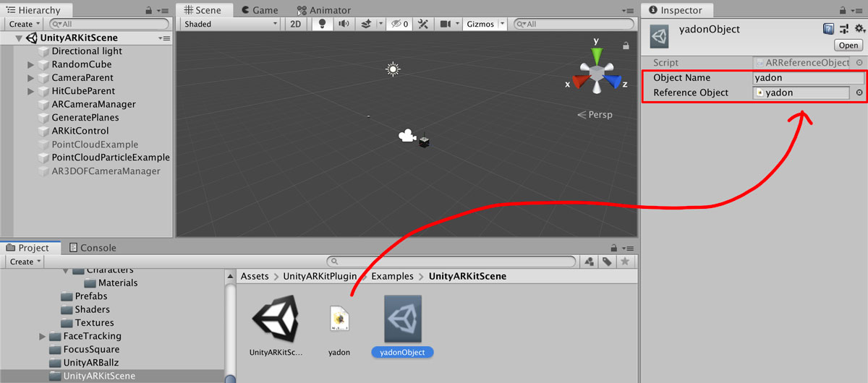Open Gizmos dropdown arrow
This screenshot has width=868, height=383.
(x=503, y=24)
